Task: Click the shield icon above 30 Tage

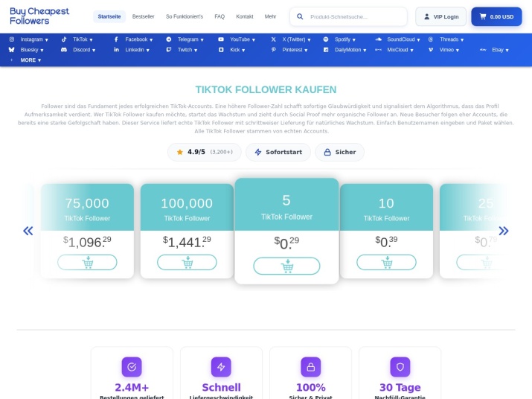Action: [400, 367]
